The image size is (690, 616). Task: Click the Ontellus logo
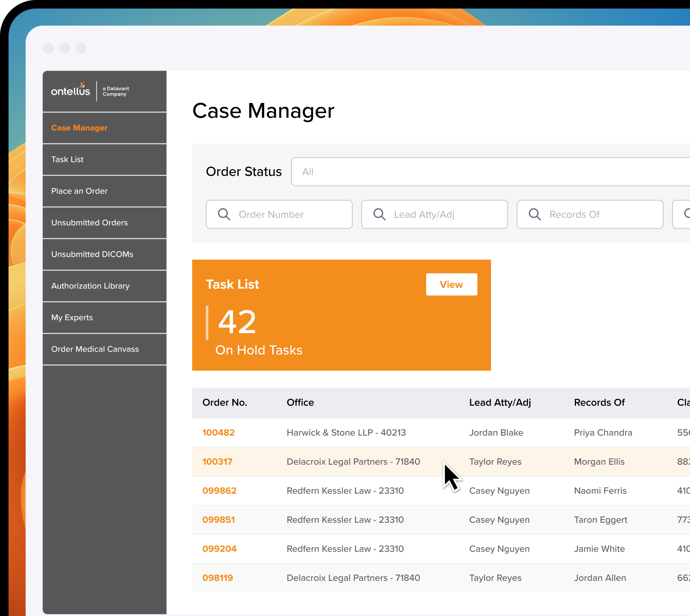pyautogui.click(x=90, y=91)
